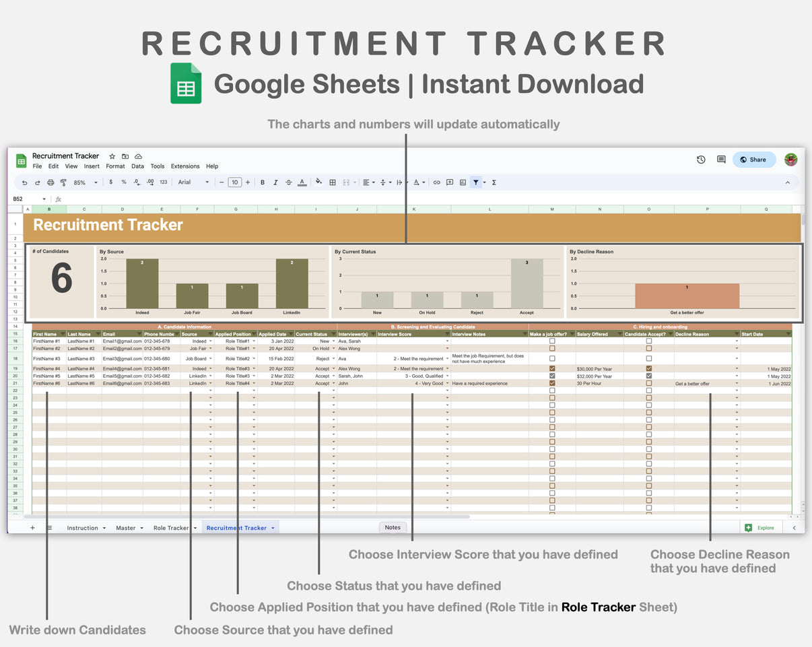This screenshot has width=812, height=647.
Task: Click the strikethrough formatting icon
Action: [289, 182]
